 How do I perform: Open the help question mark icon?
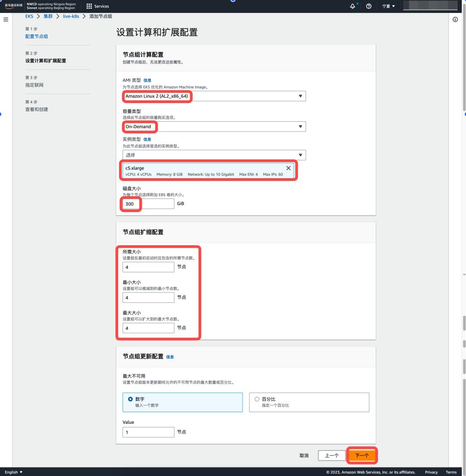pyautogui.click(x=368, y=6)
